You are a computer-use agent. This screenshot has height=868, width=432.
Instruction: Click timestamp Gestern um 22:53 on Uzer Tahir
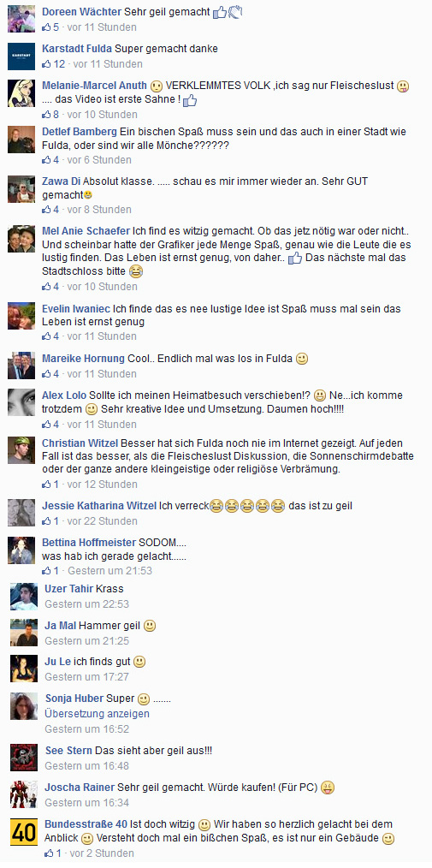[87, 604]
